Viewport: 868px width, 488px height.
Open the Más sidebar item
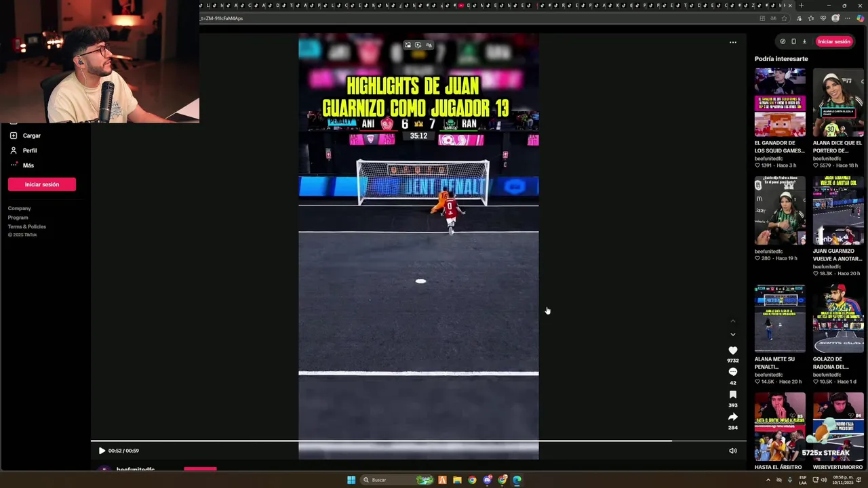22,165
